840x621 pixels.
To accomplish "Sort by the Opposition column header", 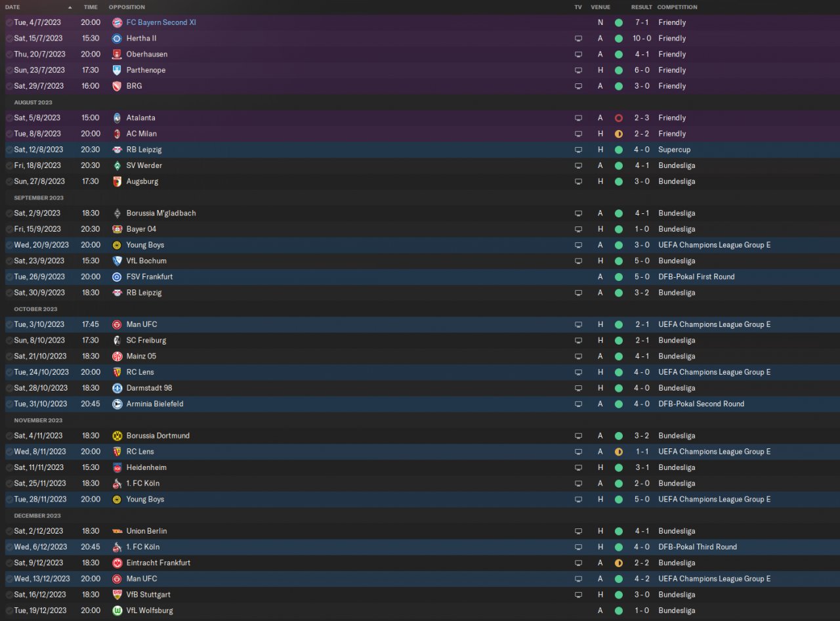I will (127, 7).
